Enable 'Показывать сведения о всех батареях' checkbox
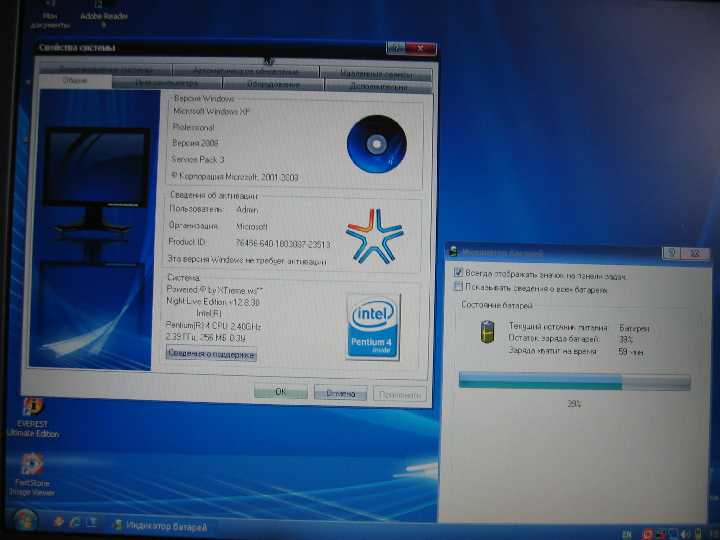 [x=458, y=287]
